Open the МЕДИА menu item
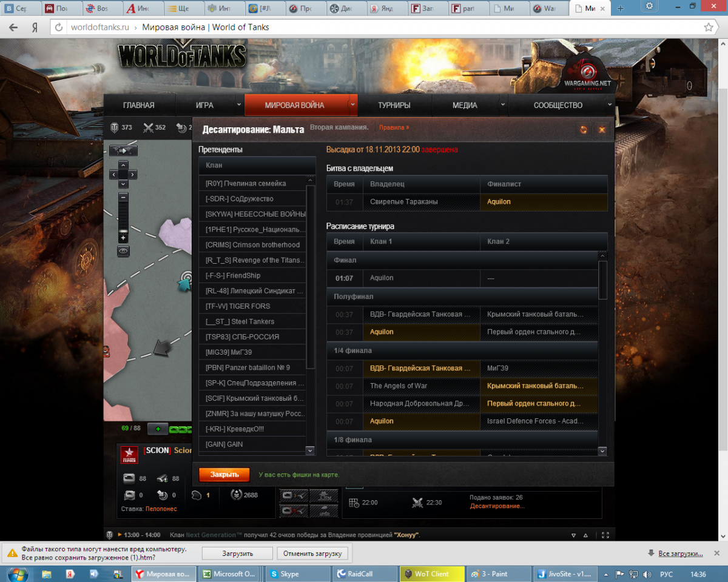728x582 pixels. point(465,105)
